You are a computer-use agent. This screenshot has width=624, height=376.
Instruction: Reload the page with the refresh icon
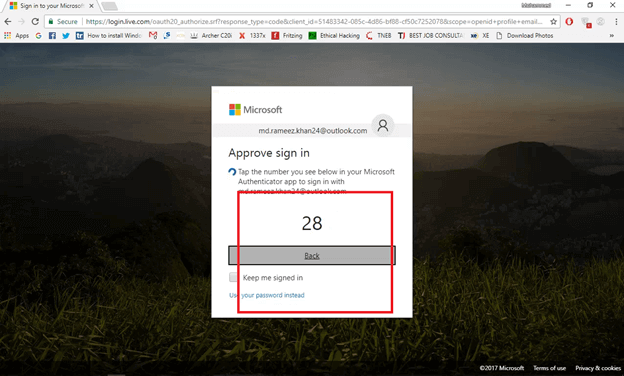click(x=35, y=21)
